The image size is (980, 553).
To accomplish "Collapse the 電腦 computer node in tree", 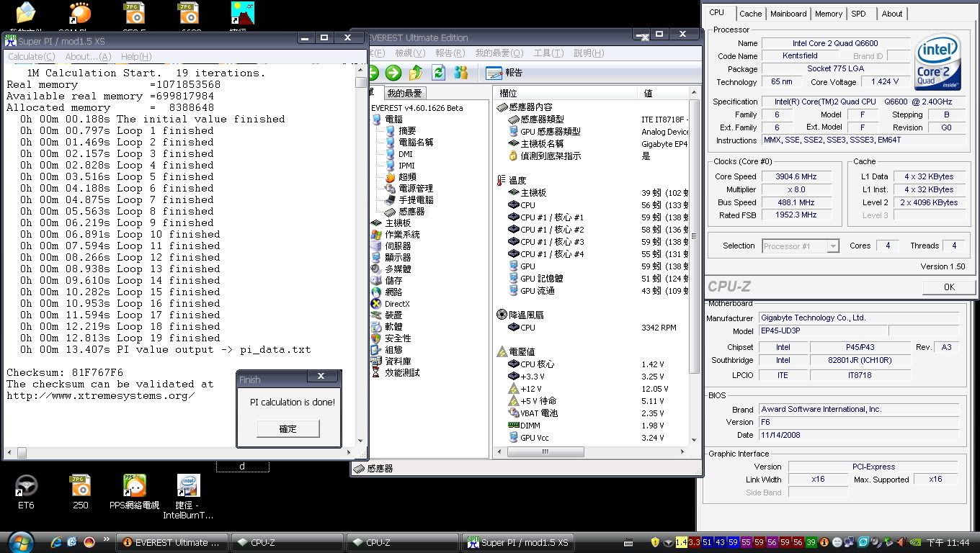I will (393, 120).
